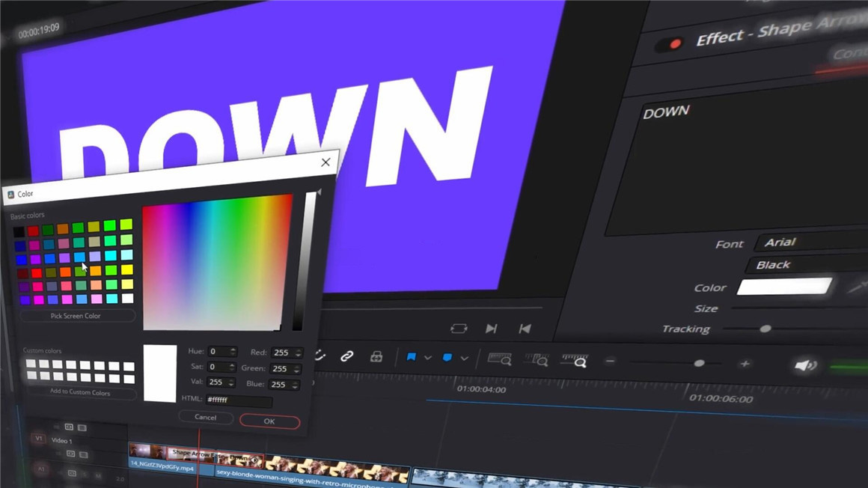Mute the A1 audio track with M button

pos(98,476)
